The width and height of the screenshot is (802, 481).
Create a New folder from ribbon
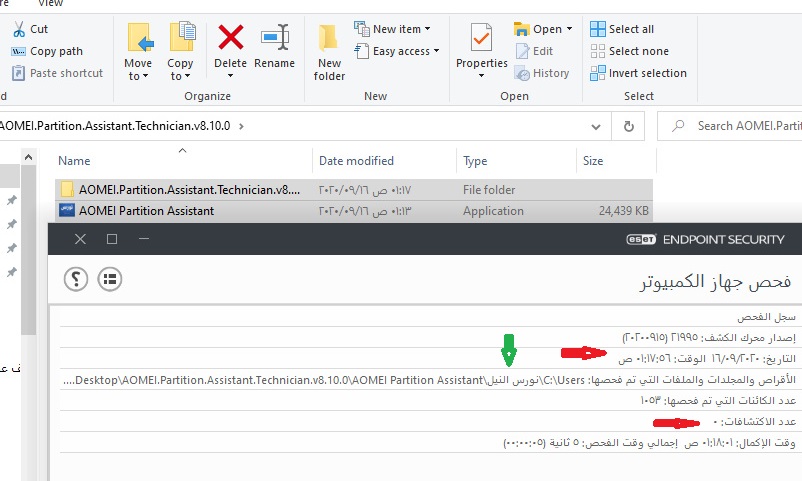(x=329, y=52)
